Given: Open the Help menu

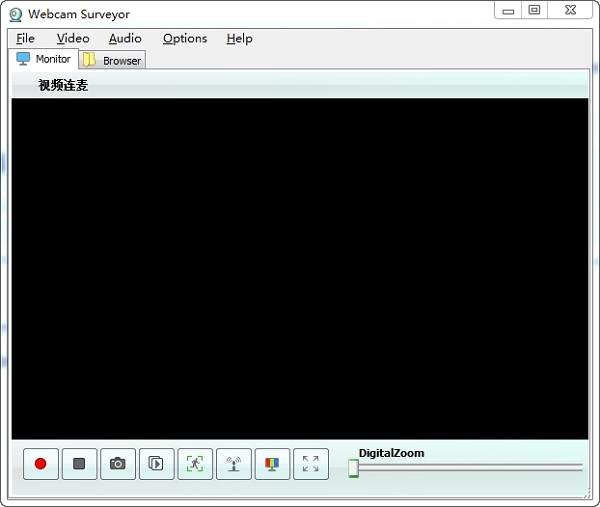Looking at the screenshot, I should coord(239,39).
